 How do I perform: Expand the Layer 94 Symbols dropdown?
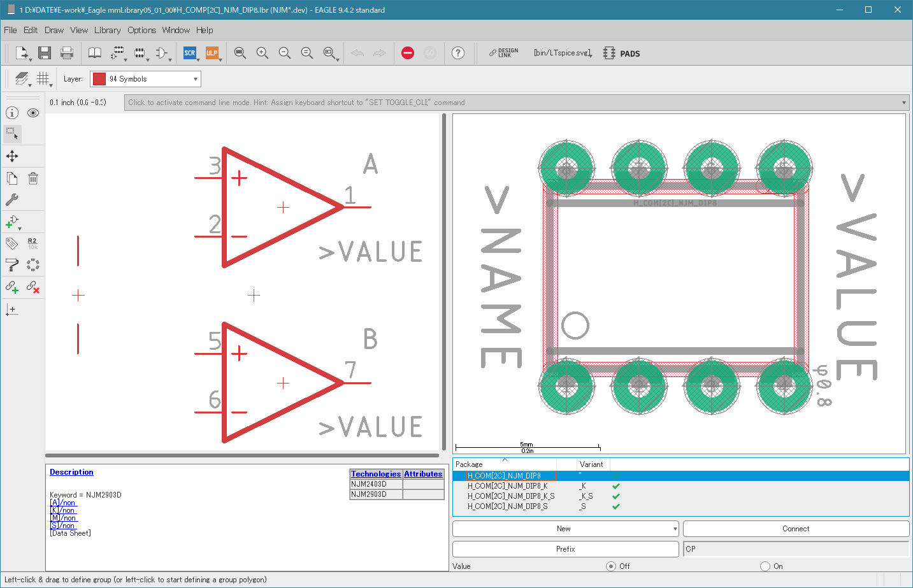point(145,79)
